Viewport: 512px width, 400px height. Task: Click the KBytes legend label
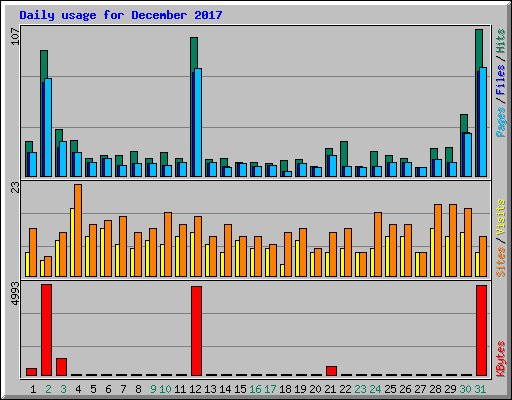[500, 359]
